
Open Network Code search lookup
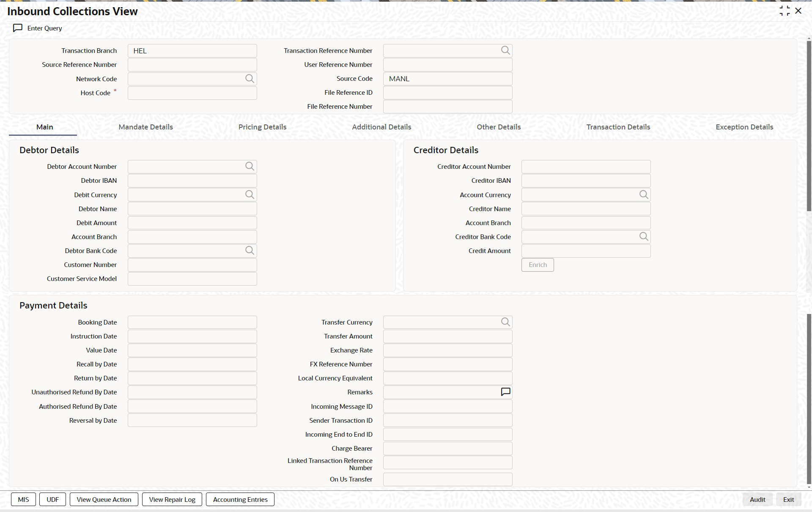click(250, 79)
